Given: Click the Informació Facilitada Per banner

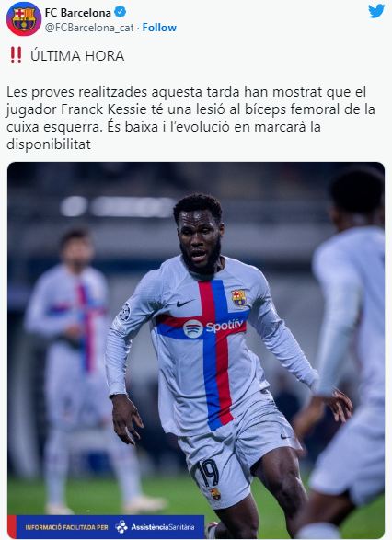Looking at the screenshot, I should click(x=106, y=527).
